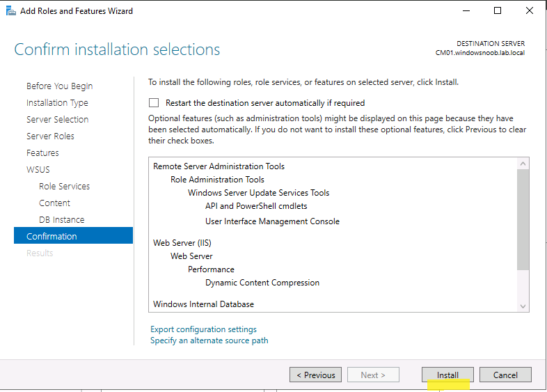
Task: Select User Interface Management Console entry
Action: click(x=272, y=221)
